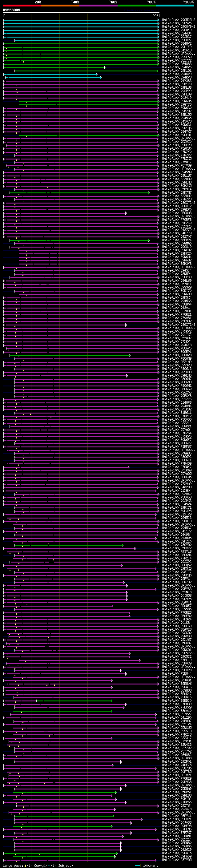Click the cyan alignment bar of UniRef100_Q94KV9
197x868 pixels.
coord(50,74)
